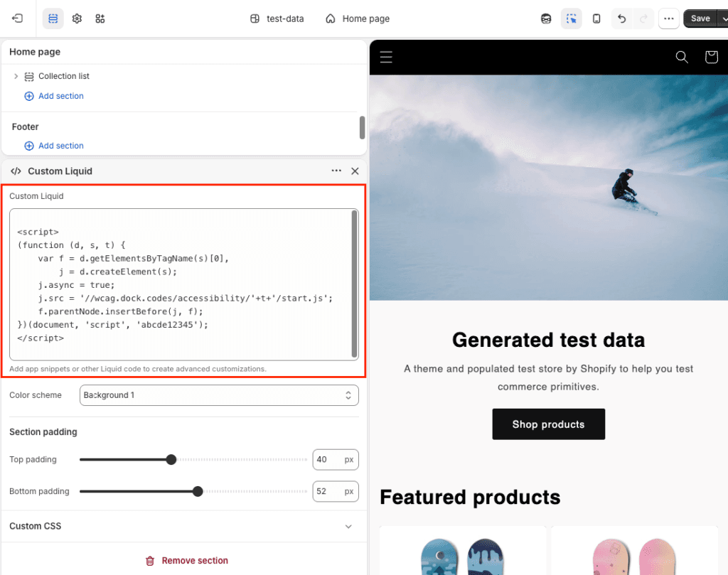
Task: Click the snowboarder hero banner image
Action: click(x=549, y=188)
